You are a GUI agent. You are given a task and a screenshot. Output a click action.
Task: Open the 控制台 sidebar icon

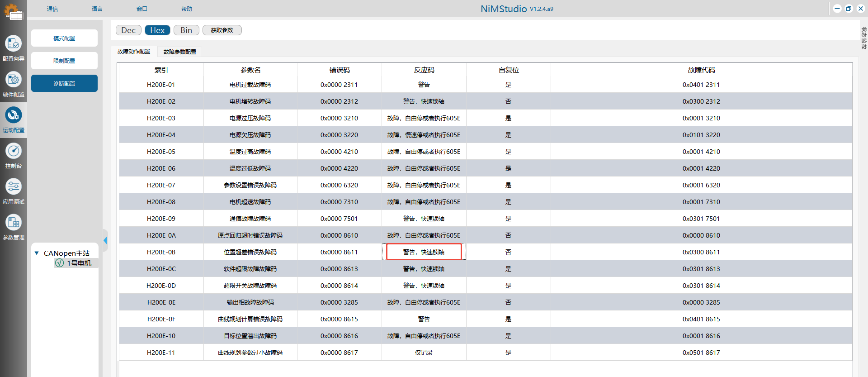(x=14, y=155)
